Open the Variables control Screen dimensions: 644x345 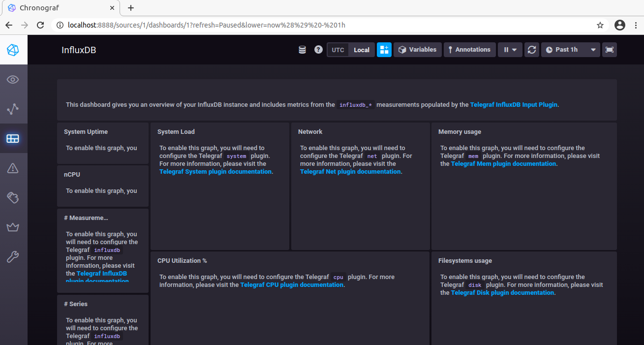tap(417, 50)
